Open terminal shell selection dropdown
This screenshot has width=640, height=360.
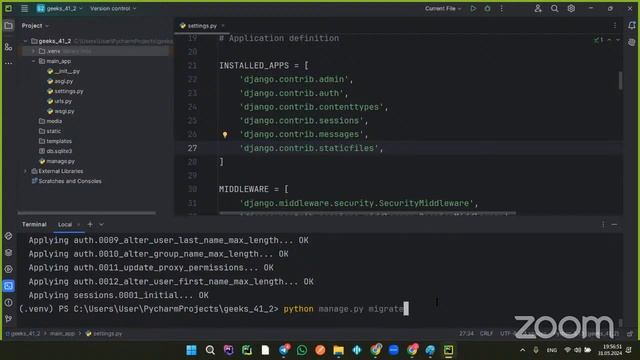point(102,224)
